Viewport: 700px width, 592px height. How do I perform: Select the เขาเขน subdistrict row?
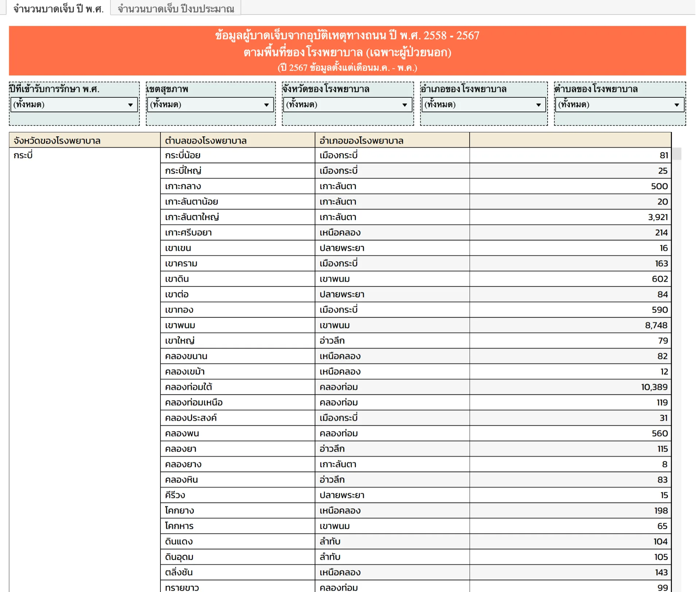(x=238, y=248)
